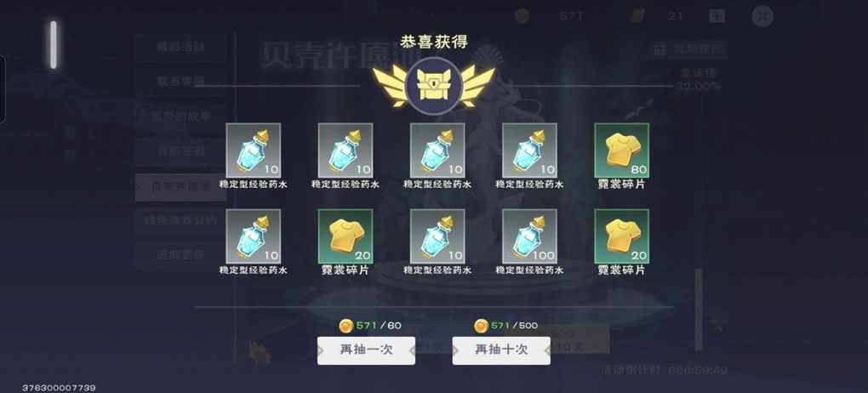This screenshot has width=868, height=393.
Task: Click the golden treasure chest emblem
Action: coord(433,86)
